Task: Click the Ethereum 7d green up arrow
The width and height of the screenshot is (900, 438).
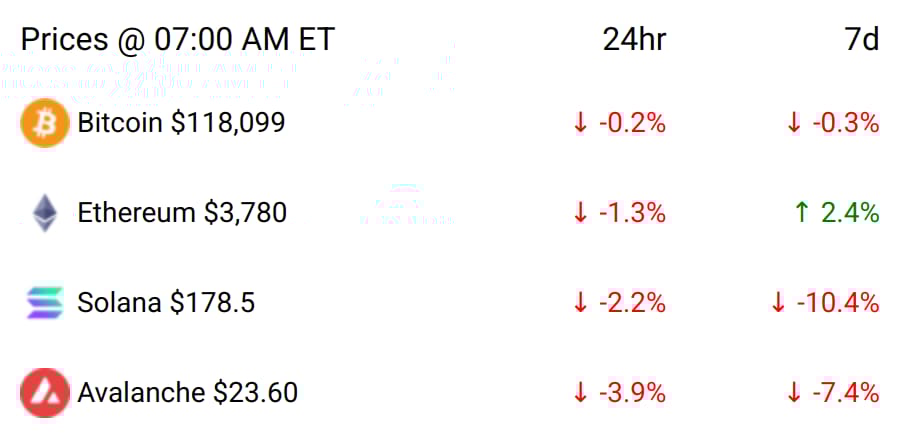Action: [x=802, y=213]
